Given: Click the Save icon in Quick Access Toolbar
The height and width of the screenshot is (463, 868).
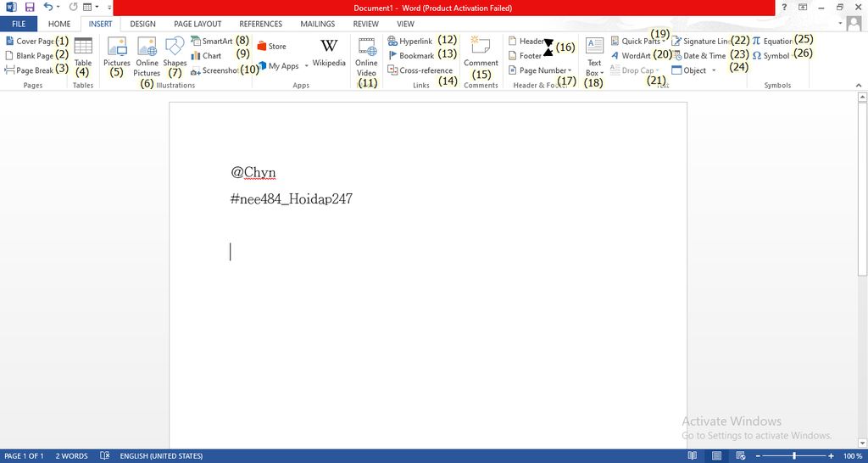Looking at the screenshot, I should click(30, 7).
